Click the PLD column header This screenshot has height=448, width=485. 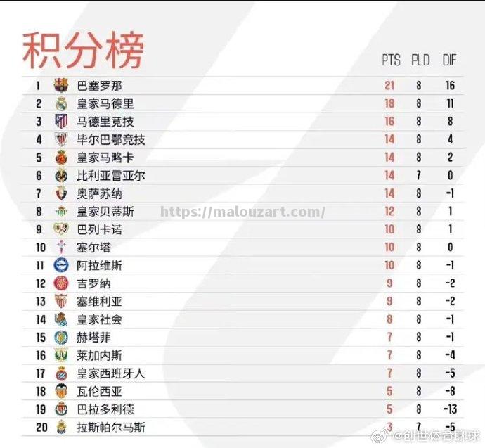click(420, 60)
